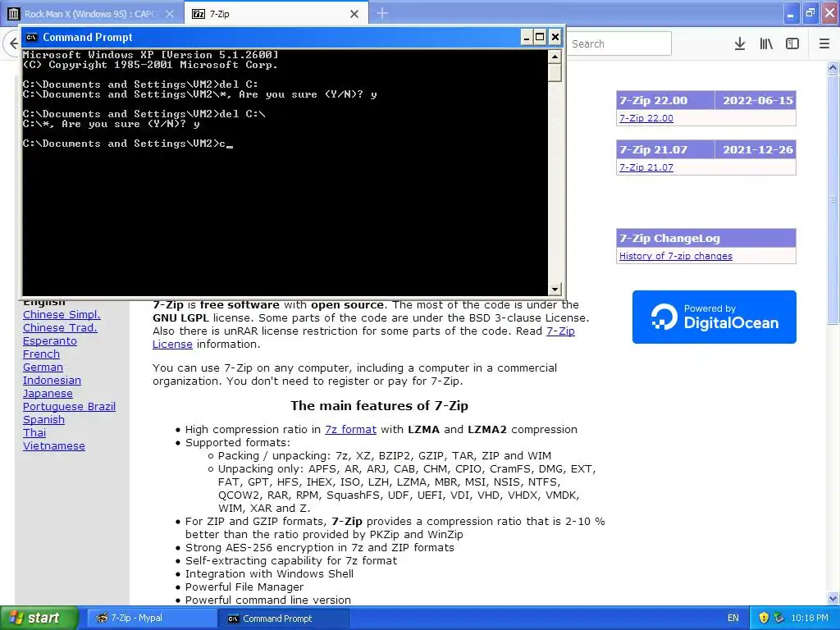Restore down the browser window

tap(810, 13)
